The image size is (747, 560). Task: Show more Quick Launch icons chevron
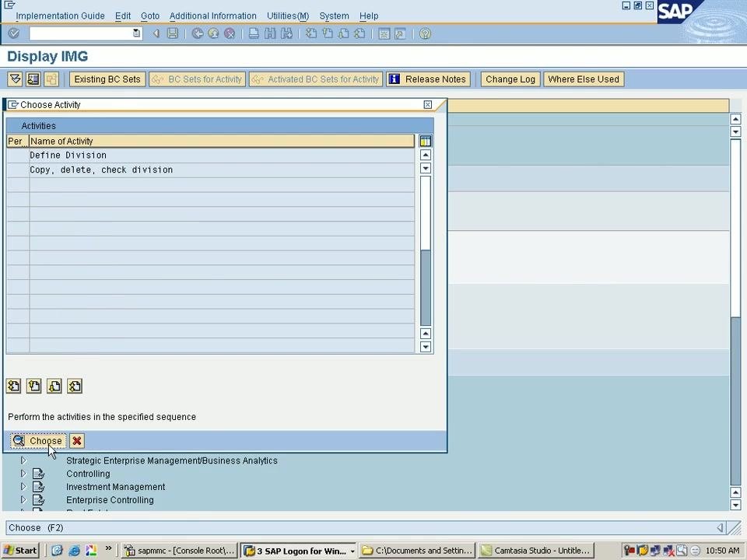[x=108, y=548]
